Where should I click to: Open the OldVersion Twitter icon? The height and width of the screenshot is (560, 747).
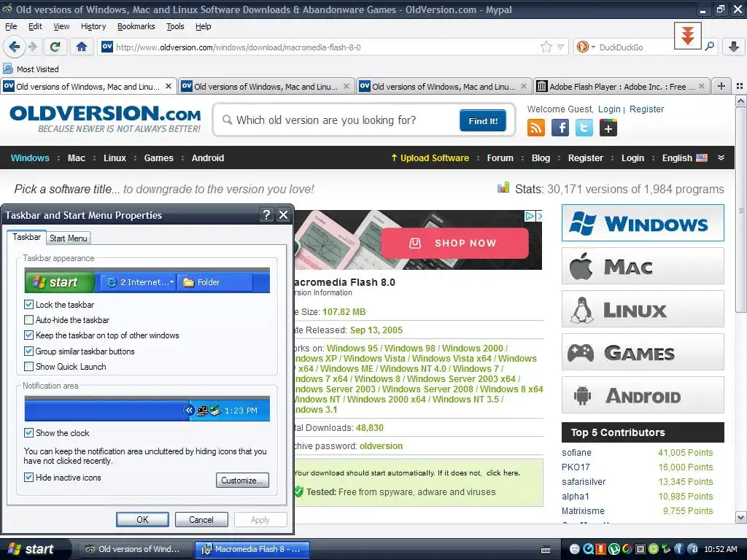coord(584,128)
